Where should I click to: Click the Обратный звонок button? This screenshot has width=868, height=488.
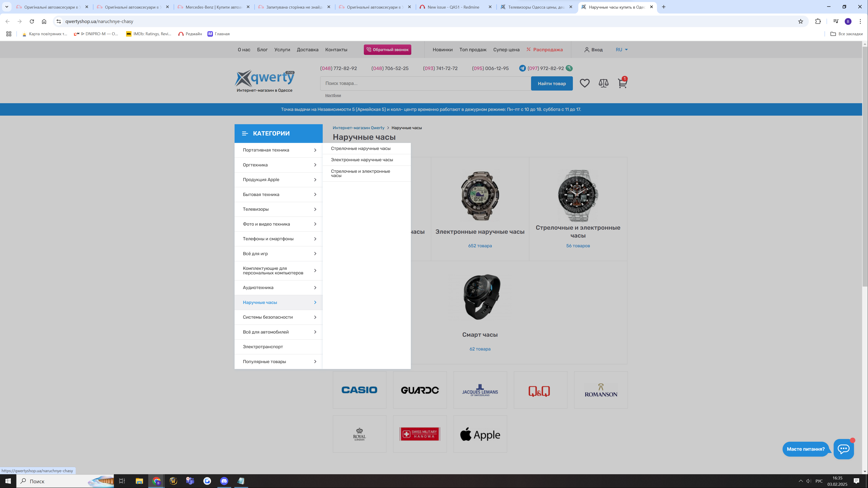tap(387, 49)
